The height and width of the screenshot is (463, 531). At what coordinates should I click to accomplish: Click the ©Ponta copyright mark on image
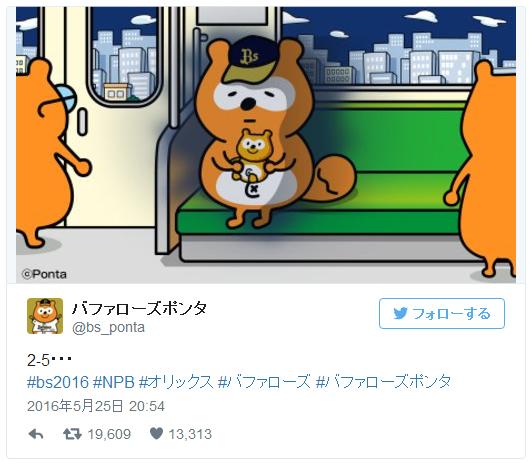click(44, 274)
